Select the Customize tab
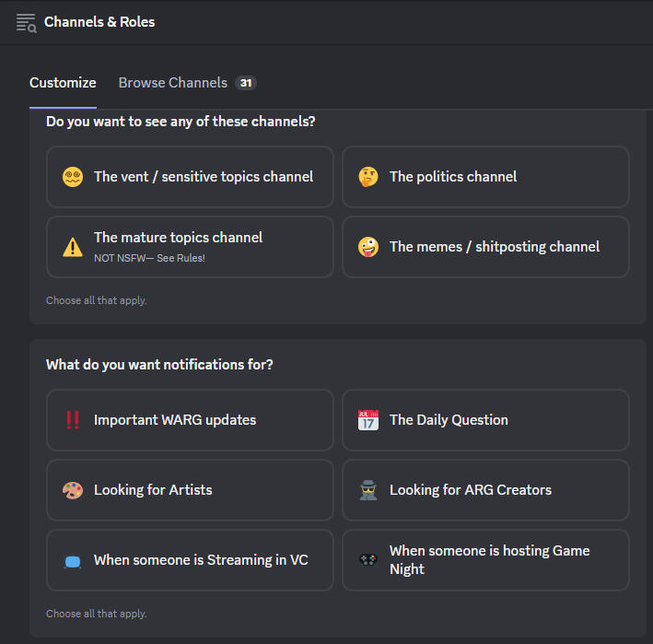The image size is (653, 644). point(63,83)
